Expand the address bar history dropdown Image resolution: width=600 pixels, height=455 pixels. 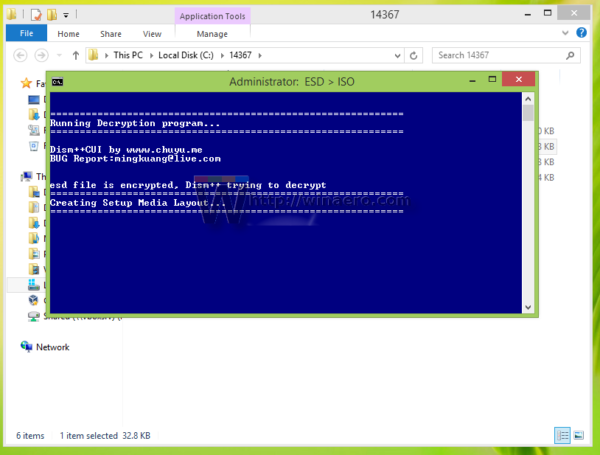pos(398,55)
